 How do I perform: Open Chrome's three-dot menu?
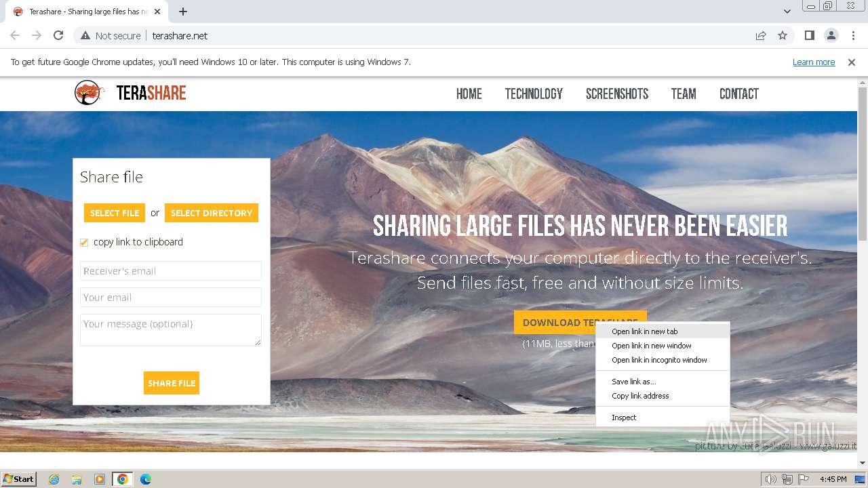pyautogui.click(x=852, y=35)
